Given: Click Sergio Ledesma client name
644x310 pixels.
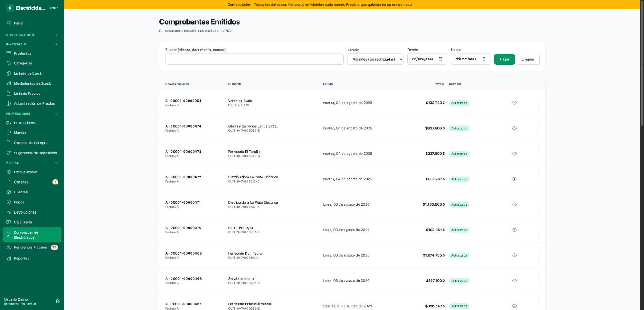Looking at the screenshot, I should click(241, 279).
